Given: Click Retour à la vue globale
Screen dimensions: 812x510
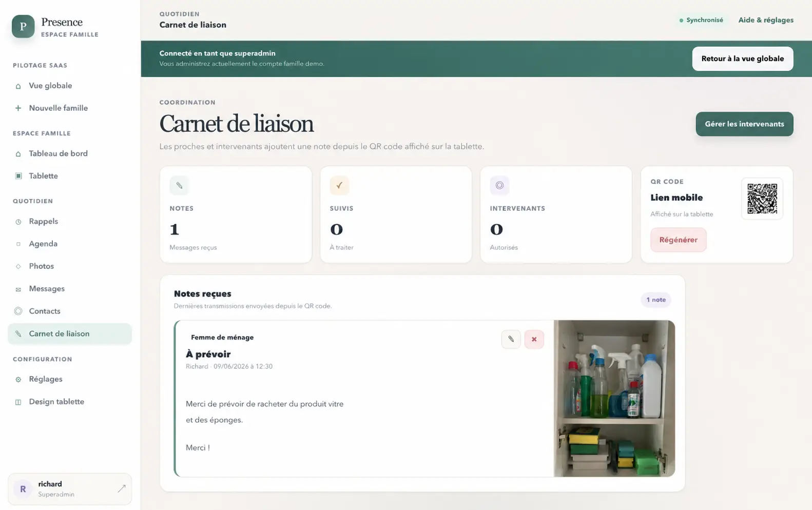Looking at the screenshot, I should pos(742,58).
